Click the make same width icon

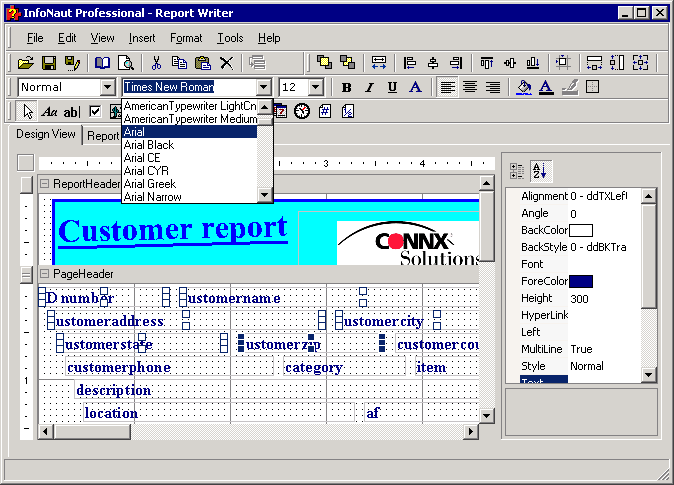tap(379, 63)
